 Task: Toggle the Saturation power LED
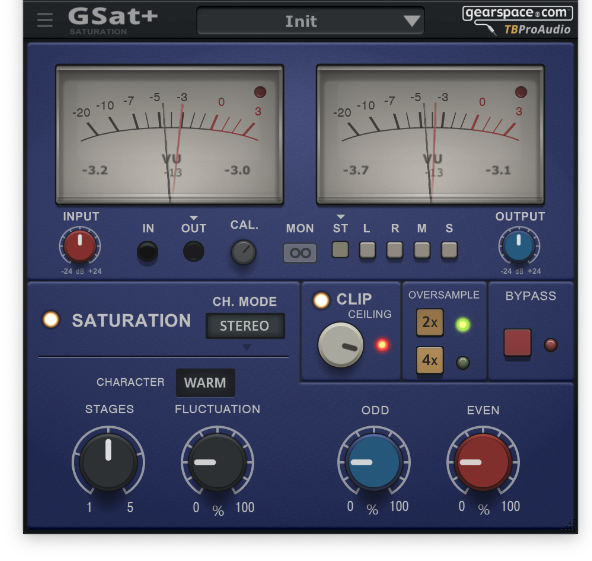51,319
